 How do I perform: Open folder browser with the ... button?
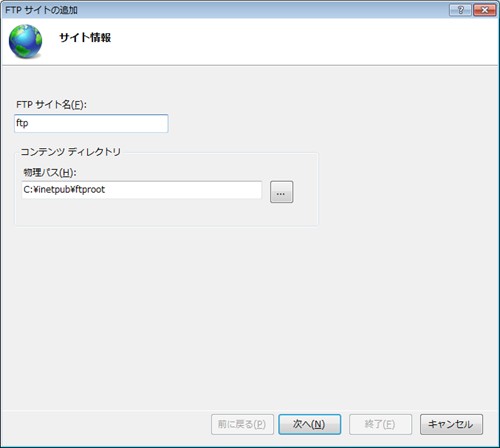click(281, 192)
